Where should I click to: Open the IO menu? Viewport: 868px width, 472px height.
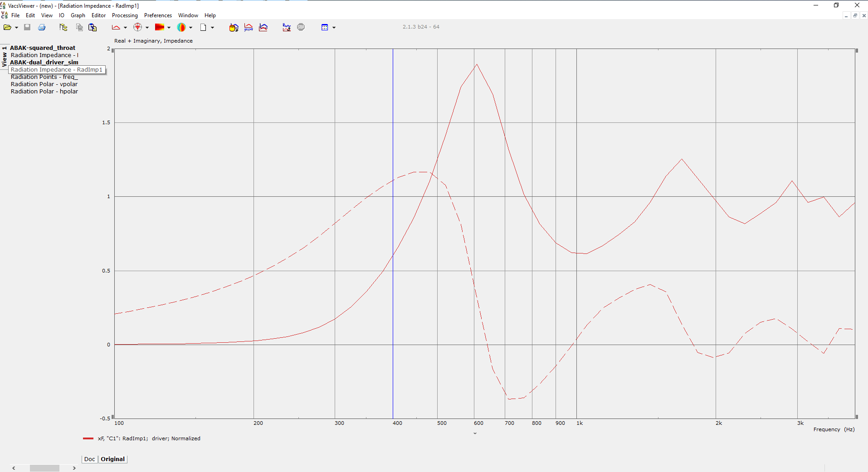tap(62, 15)
